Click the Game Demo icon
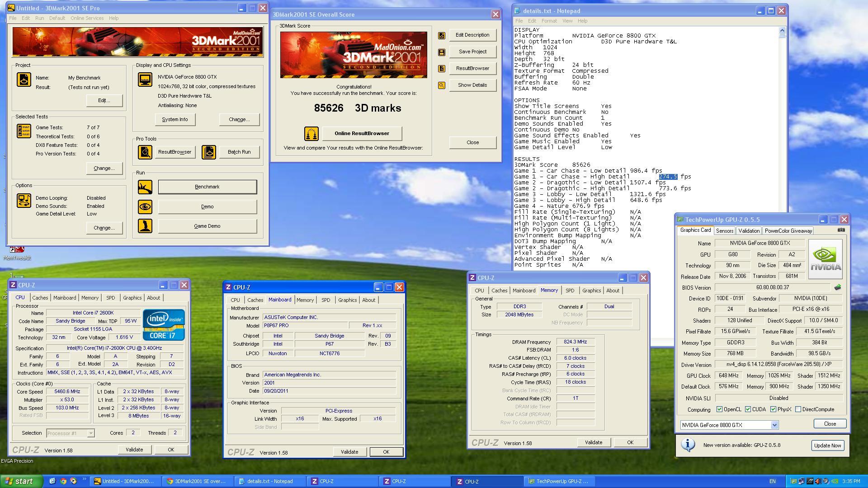 [x=145, y=226]
